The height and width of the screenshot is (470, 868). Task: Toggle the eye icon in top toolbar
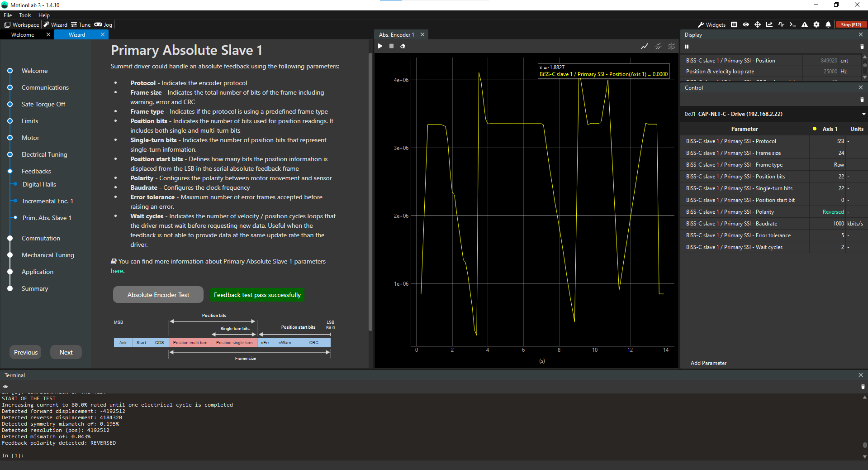pos(745,25)
